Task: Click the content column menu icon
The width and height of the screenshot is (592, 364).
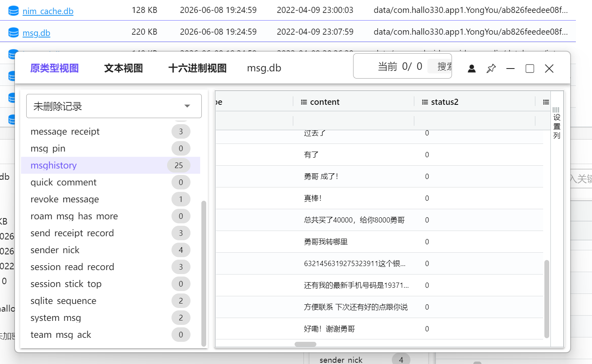Action: pyautogui.click(x=304, y=102)
